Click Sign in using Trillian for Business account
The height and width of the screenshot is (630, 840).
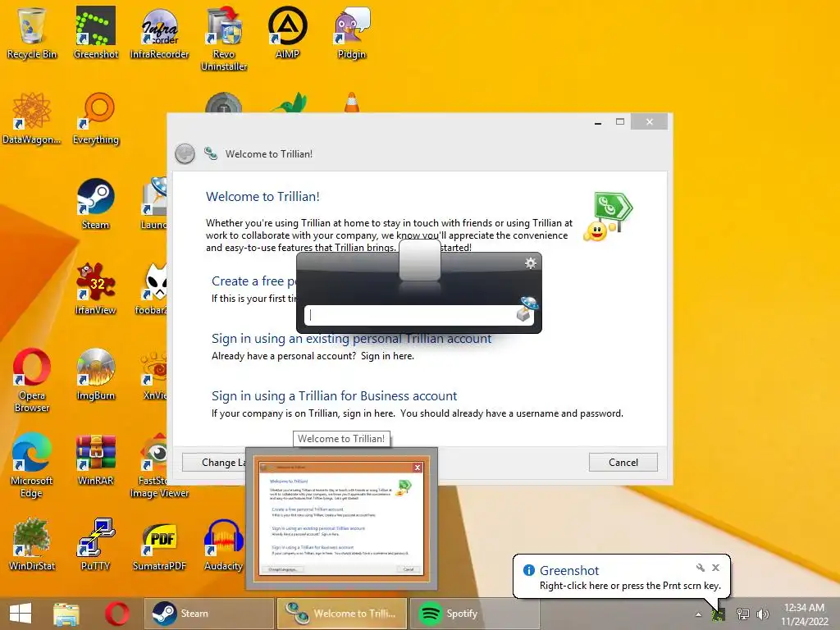pos(335,396)
